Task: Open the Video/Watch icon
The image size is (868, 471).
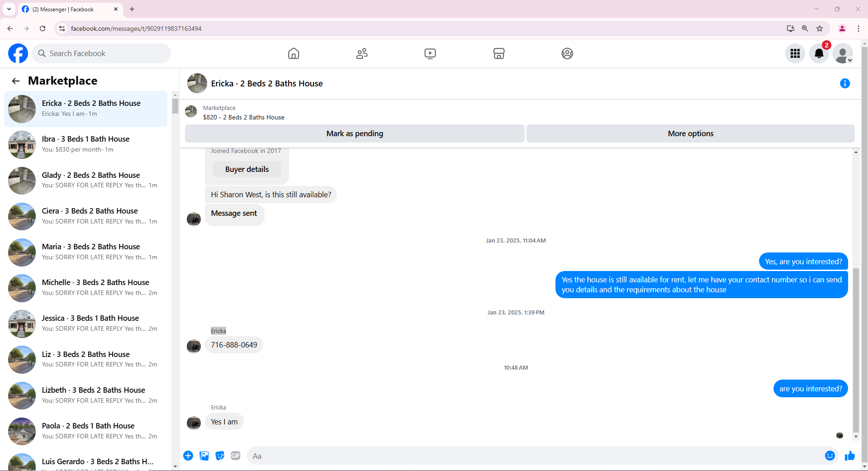Action: (430, 53)
